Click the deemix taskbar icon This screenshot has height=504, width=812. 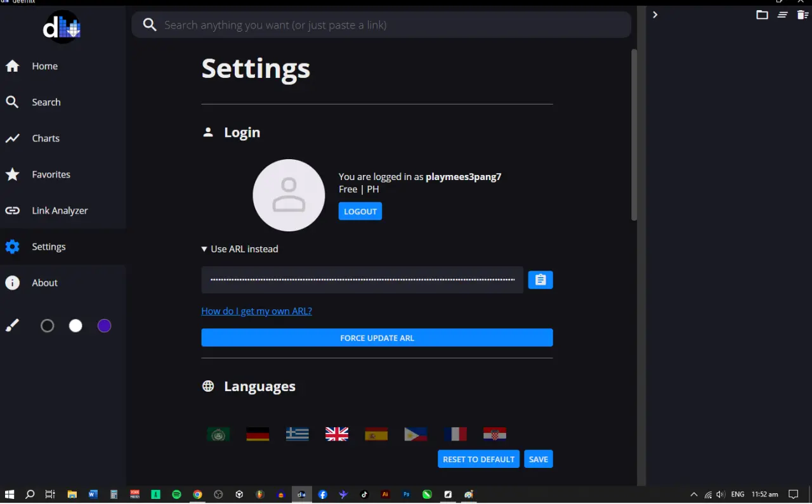302,494
